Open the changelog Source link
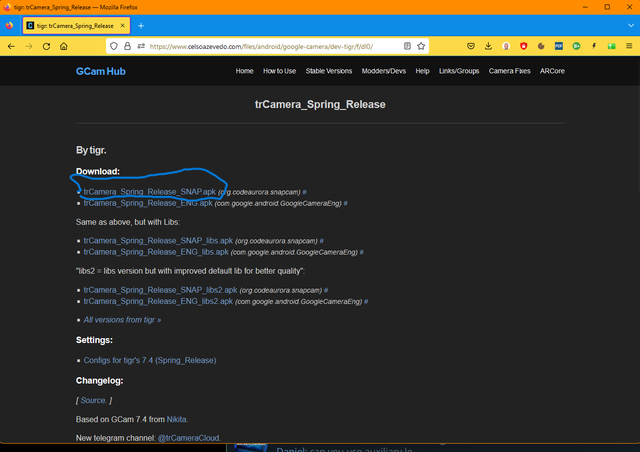The width and height of the screenshot is (640, 452). [93, 401]
